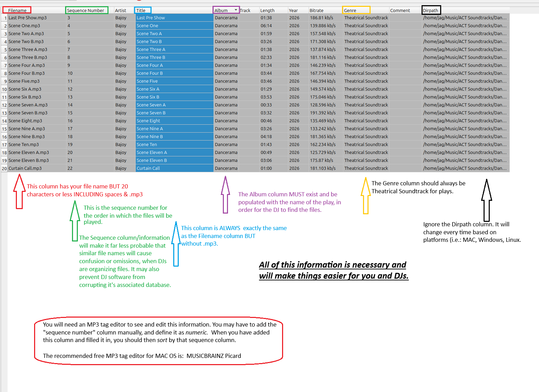Click the bitrate value 186.81 kb/s

322,18
